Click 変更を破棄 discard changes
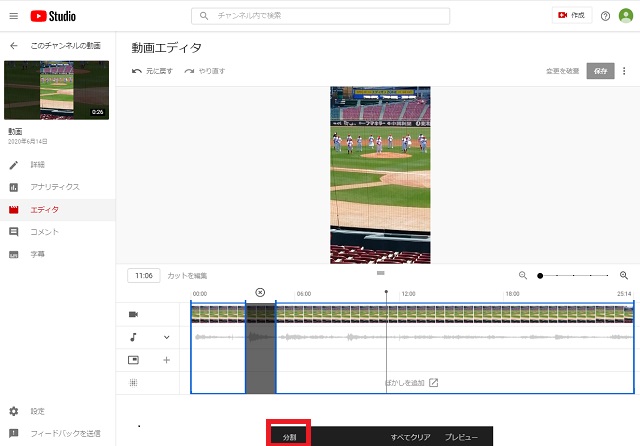Screen dimensions: 640x446 (x=562, y=71)
